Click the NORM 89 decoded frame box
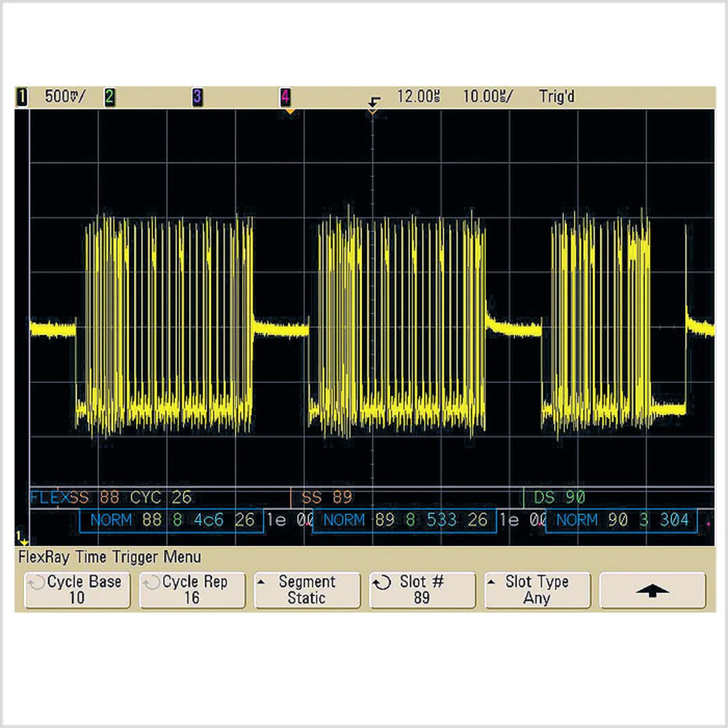728x728 pixels. 404,520
